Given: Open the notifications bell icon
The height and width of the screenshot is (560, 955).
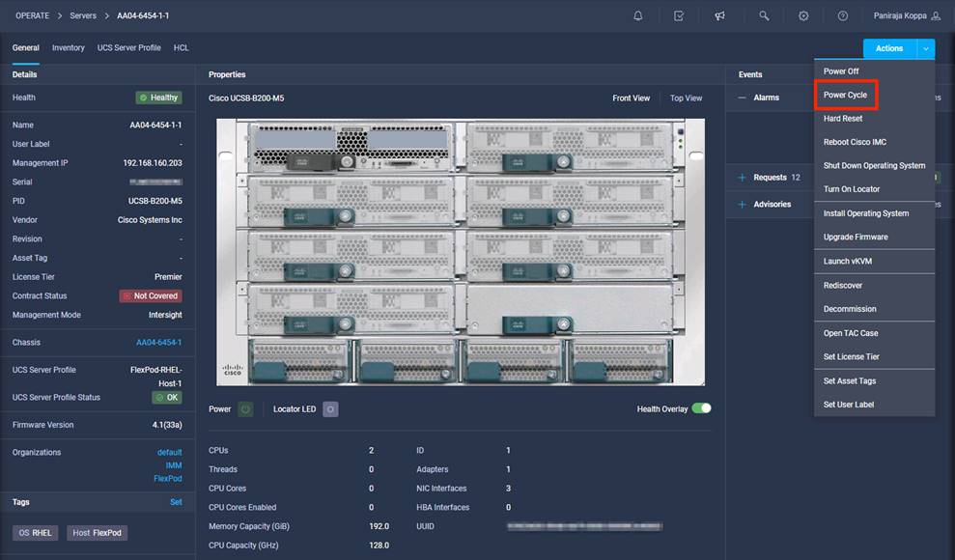Looking at the screenshot, I should pyautogui.click(x=637, y=15).
